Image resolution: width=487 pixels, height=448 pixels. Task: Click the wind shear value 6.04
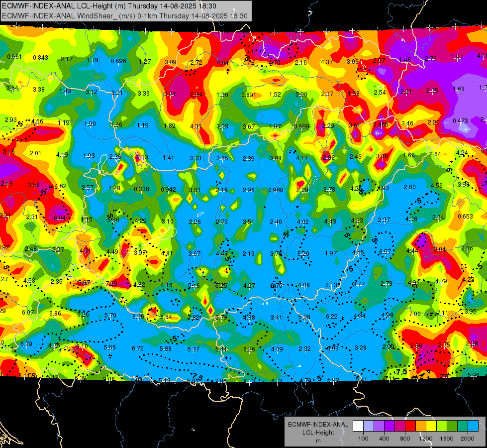[60, 218]
